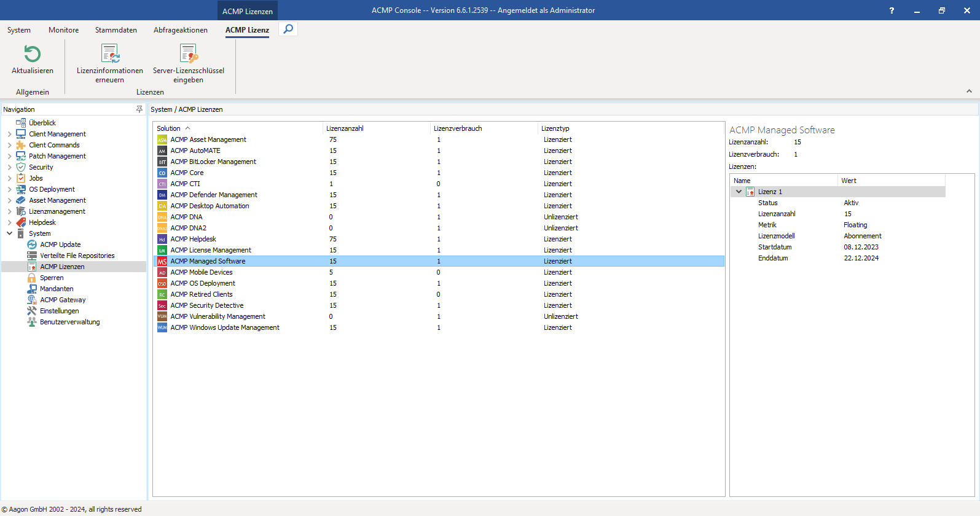Switch to the Abfrageaktionen tab

pyautogui.click(x=180, y=30)
